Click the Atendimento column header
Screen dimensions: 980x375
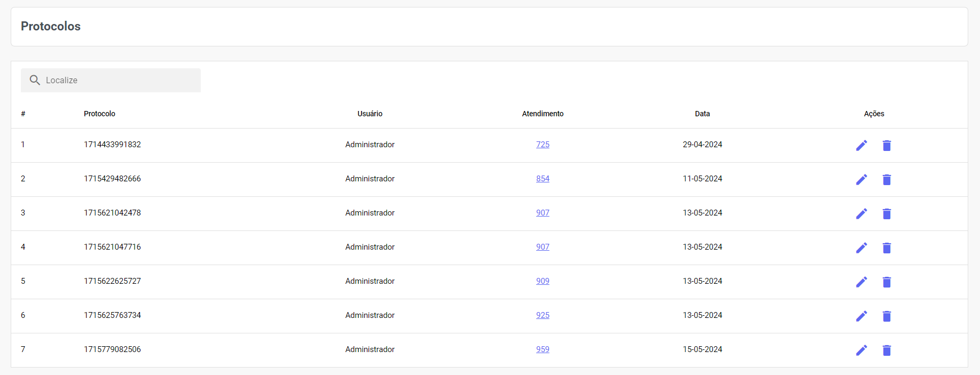coord(543,114)
